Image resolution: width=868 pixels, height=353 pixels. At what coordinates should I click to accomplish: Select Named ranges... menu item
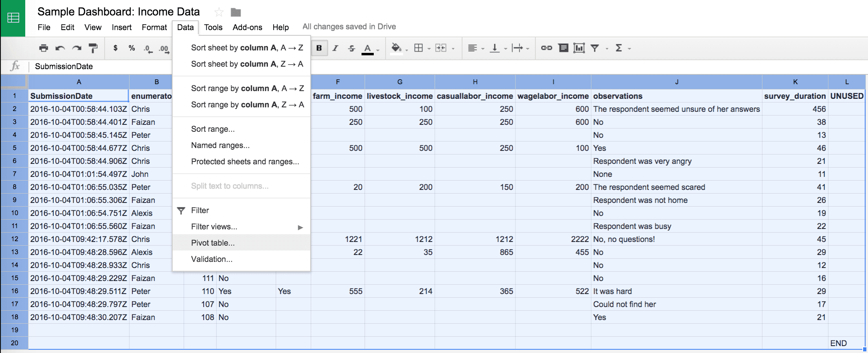pyautogui.click(x=241, y=145)
